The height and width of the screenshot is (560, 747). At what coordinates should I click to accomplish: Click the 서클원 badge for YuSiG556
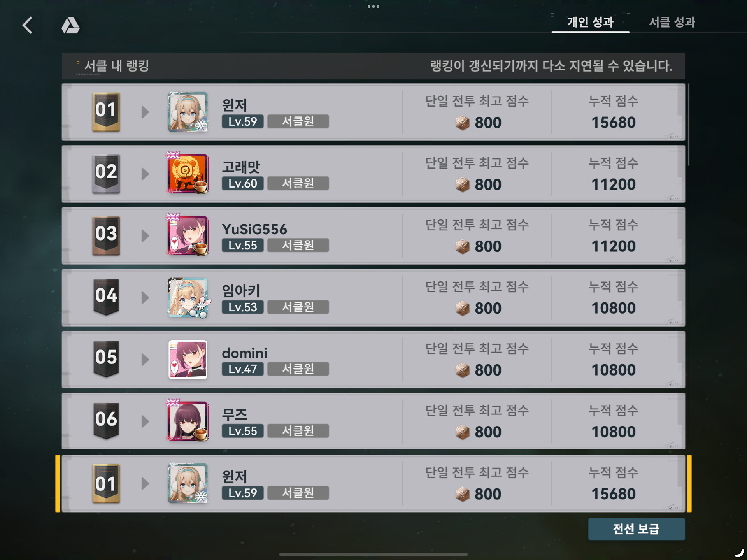tap(298, 245)
